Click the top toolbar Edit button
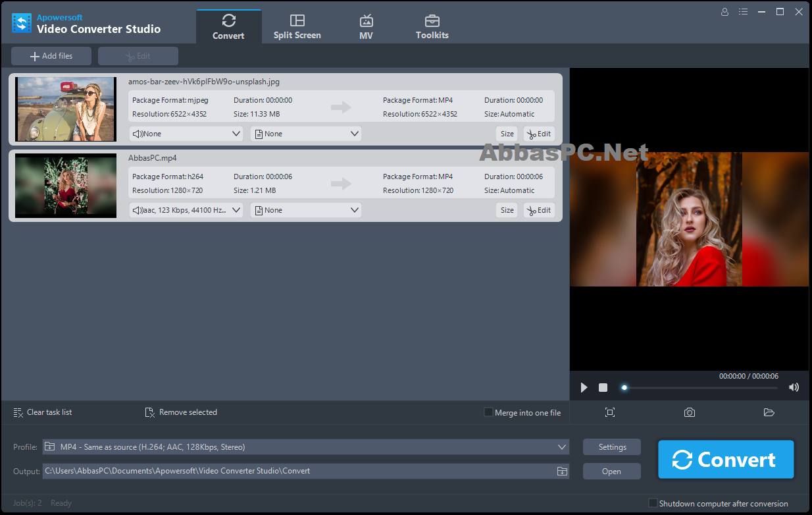 [138, 56]
